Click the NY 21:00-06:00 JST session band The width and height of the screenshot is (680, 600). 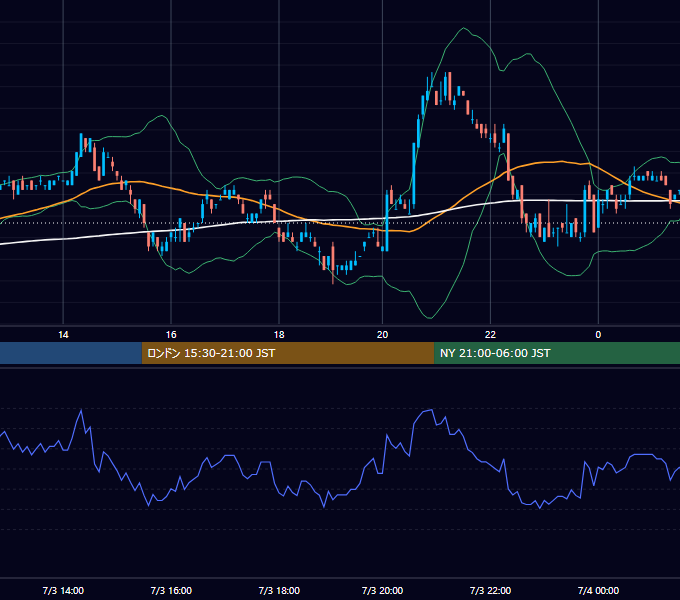click(557, 353)
